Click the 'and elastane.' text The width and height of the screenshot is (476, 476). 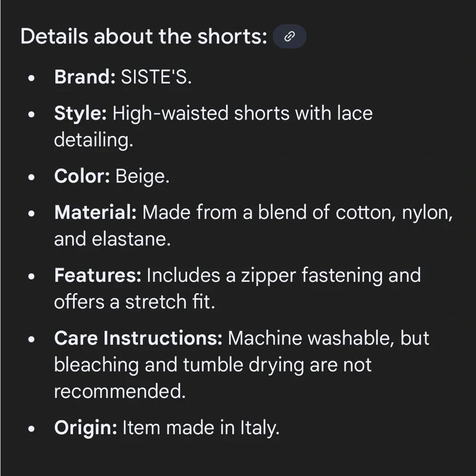[112, 239]
